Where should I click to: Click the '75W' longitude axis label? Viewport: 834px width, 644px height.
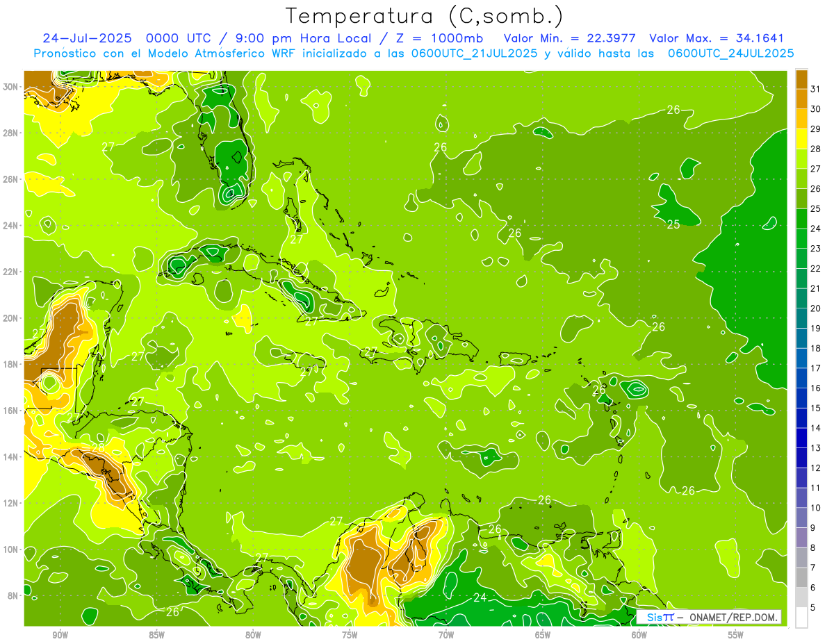[350, 635]
